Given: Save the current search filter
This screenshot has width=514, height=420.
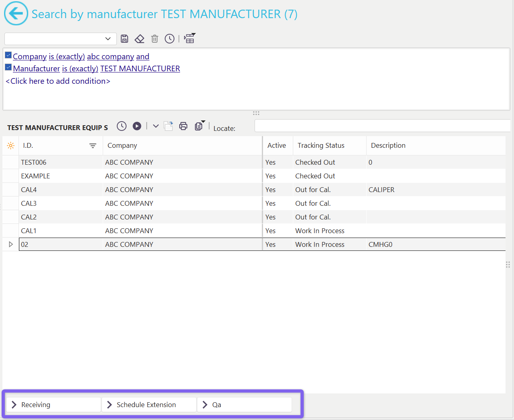Looking at the screenshot, I should coord(124,39).
